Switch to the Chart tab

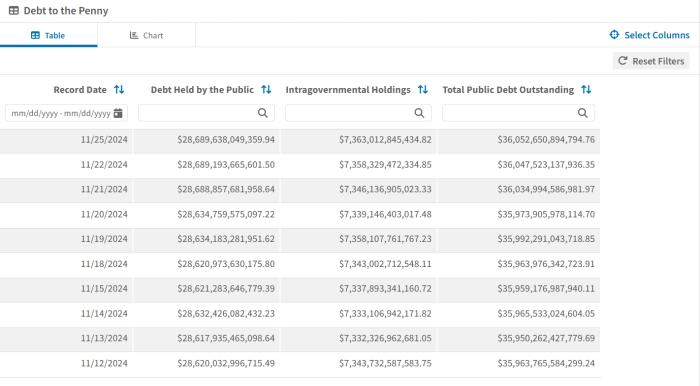pyautogui.click(x=146, y=35)
